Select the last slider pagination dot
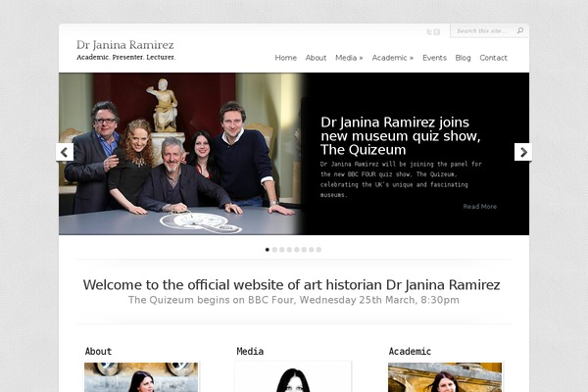This screenshot has width=588, height=392. (318, 249)
